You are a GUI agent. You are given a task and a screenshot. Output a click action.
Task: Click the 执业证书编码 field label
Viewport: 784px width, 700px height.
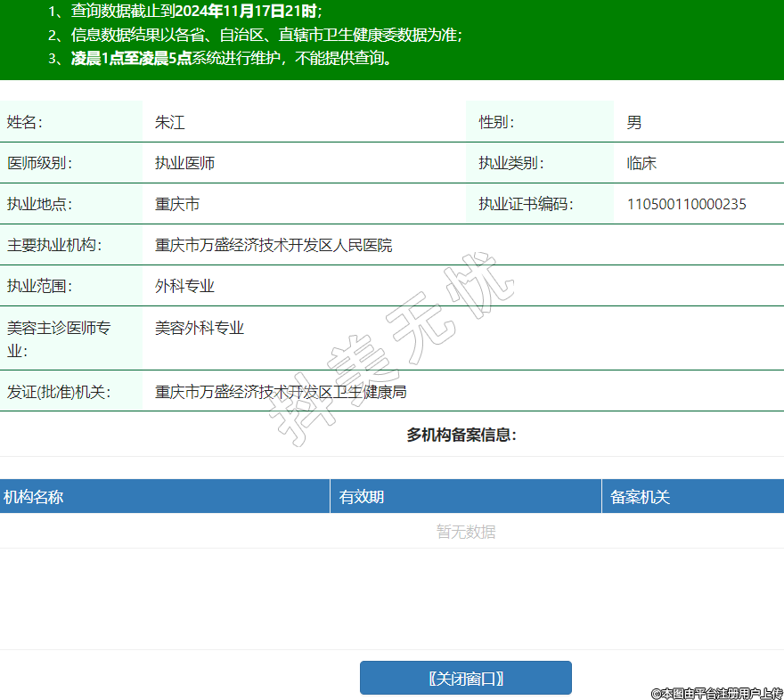tap(525, 204)
